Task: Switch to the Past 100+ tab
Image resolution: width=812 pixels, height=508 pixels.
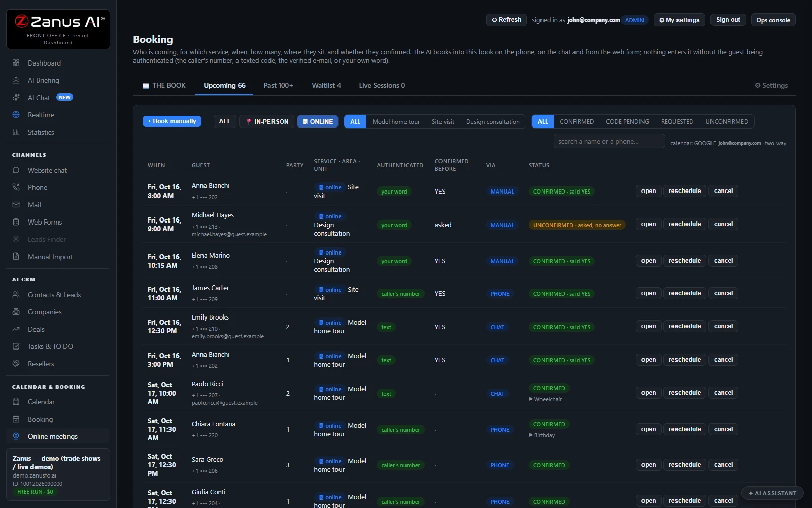Action: (x=278, y=85)
